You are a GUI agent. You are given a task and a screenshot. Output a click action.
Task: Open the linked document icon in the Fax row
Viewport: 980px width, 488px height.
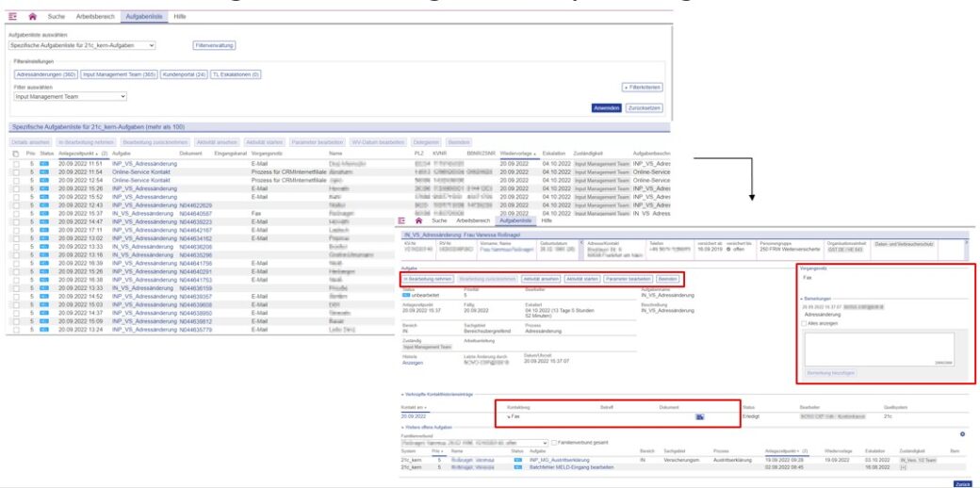click(700, 416)
